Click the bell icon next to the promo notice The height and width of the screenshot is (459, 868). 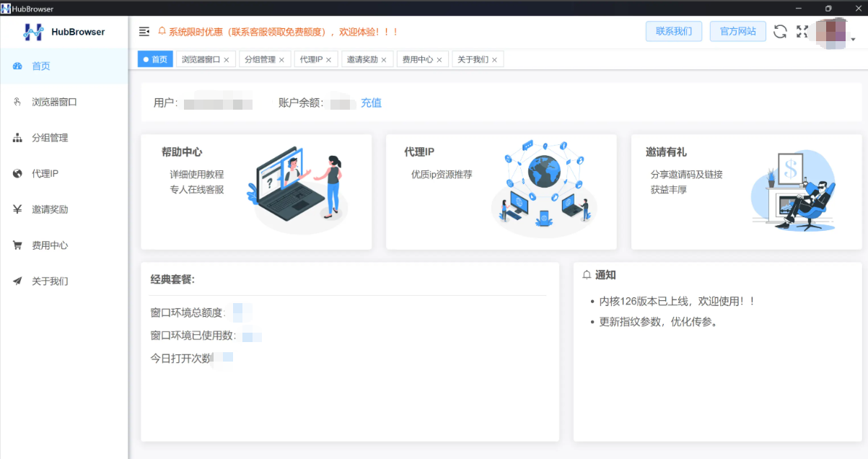point(162,32)
